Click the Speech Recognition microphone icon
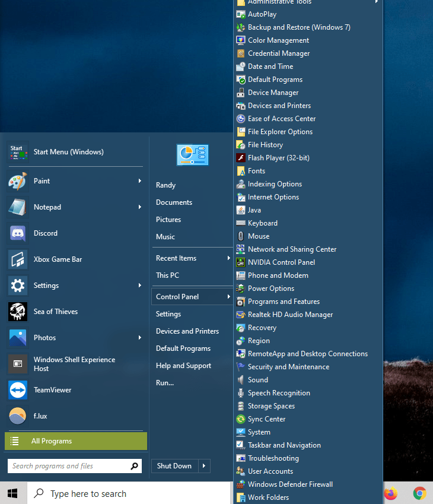Image resolution: width=433 pixels, height=504 pixels. [241, 393]
